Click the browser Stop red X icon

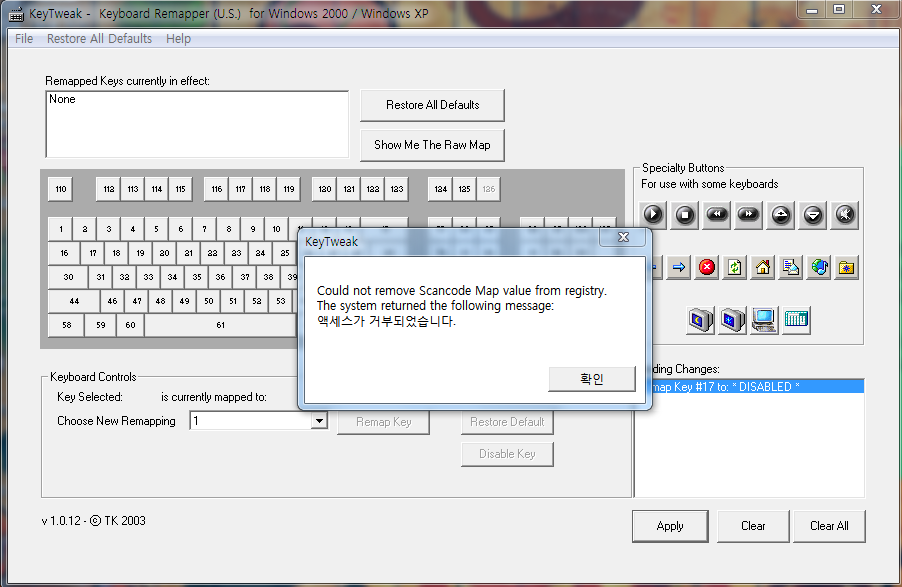pyautogui.click(x=707, y=267)
